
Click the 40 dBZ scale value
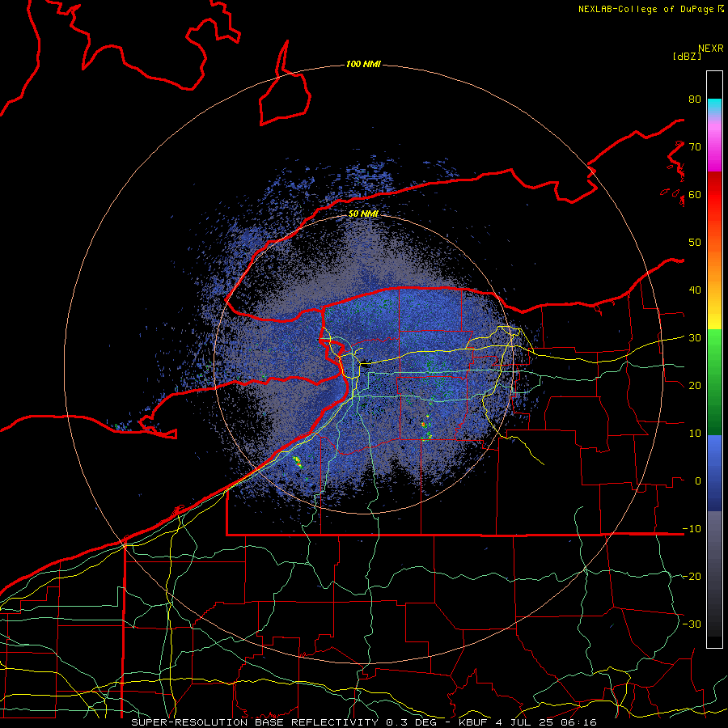click(x=695, y=290)
